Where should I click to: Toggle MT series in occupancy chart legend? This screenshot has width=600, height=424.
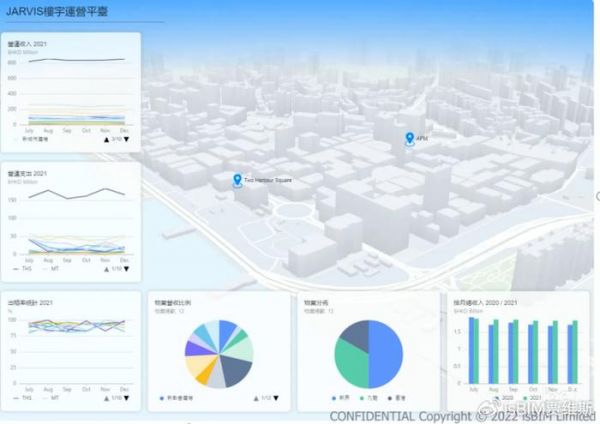52,398
